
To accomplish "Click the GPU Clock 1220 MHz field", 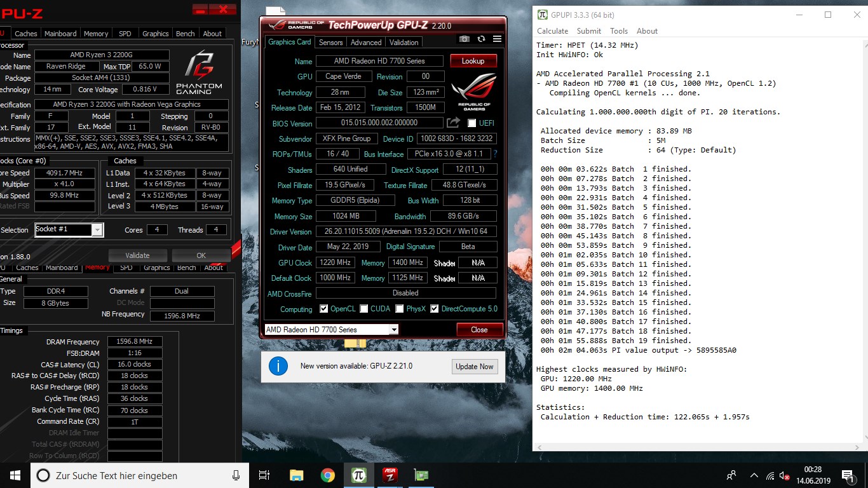I will pos(336,262).
